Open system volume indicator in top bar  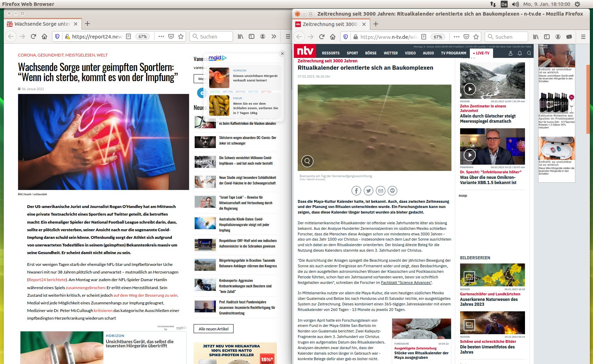pyautogui.click(x=515, y=4)
